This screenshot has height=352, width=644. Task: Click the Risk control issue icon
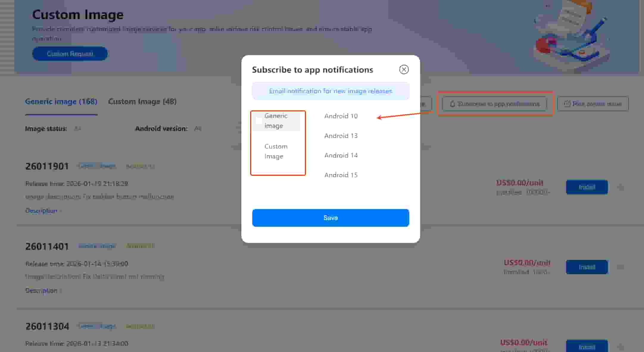567,104
